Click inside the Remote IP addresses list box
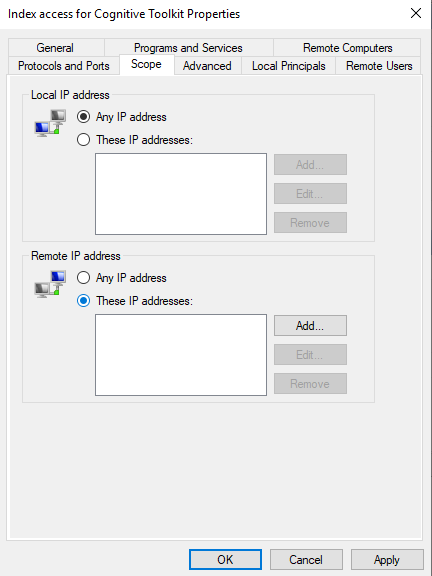The height and width of the screenshot is (576, 432). [181, 355]
